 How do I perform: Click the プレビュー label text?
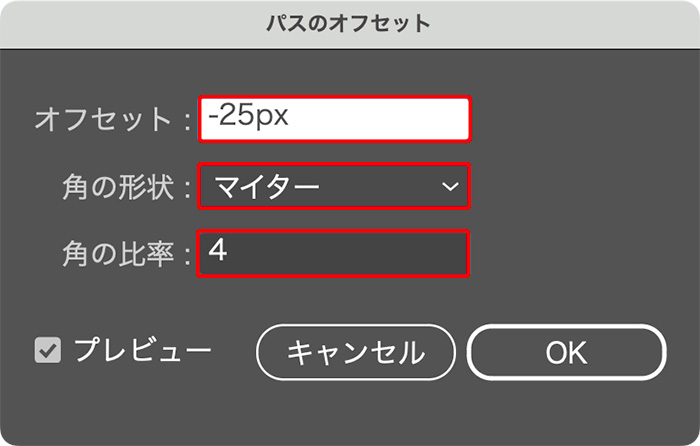click(142, 350)
